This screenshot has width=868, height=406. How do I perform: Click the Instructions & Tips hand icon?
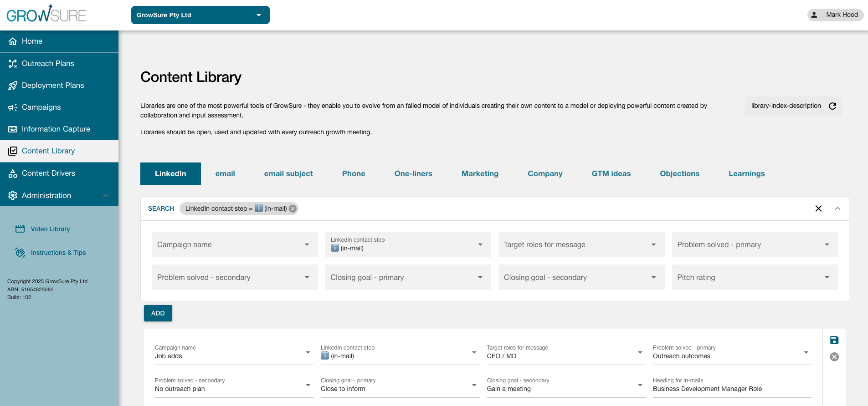click(20, 253)
